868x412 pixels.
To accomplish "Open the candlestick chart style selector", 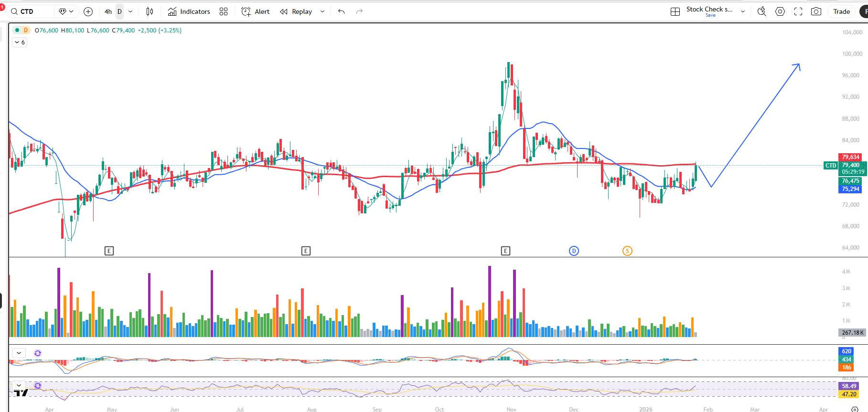I will (x=150, y=11).
